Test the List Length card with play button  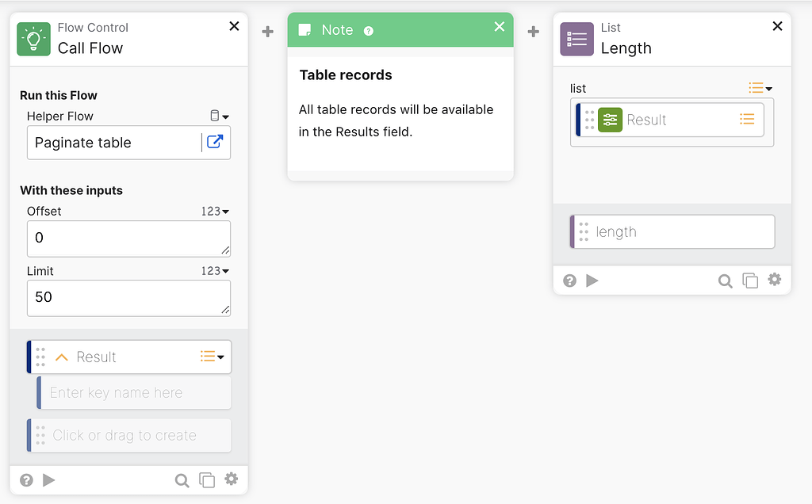pos(592,280)
